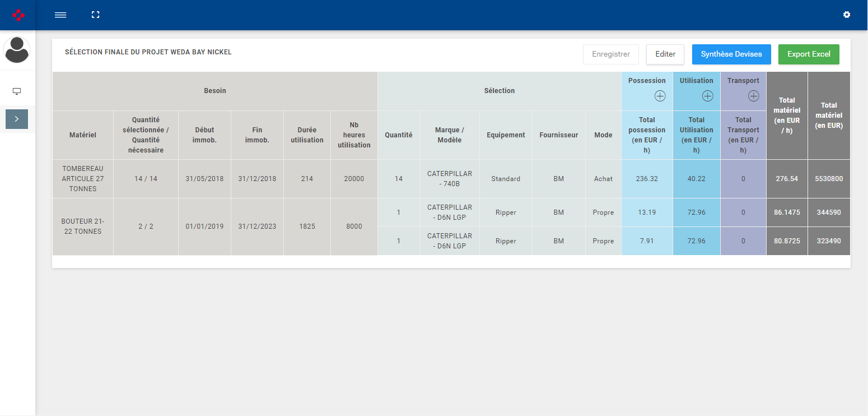Expand the Utilisation column plus icon
The height and width of the screenshot is (416, 868).
(707, 96)
